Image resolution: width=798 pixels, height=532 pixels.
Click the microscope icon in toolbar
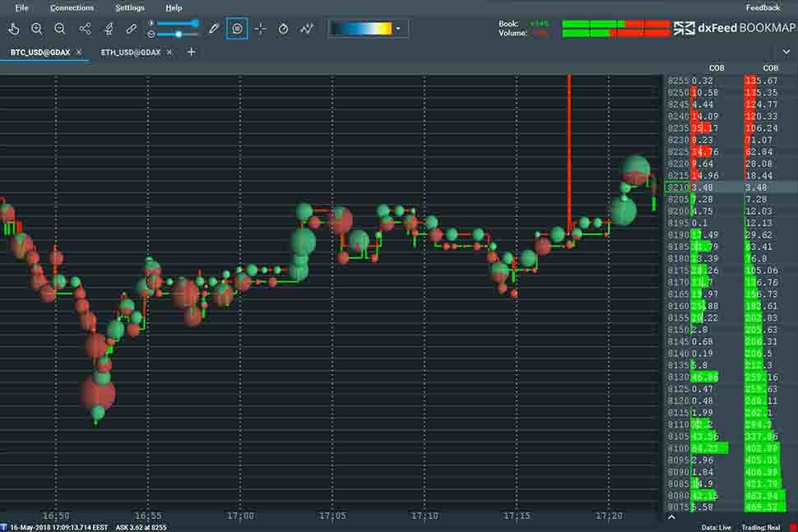(x=108, y=29)
